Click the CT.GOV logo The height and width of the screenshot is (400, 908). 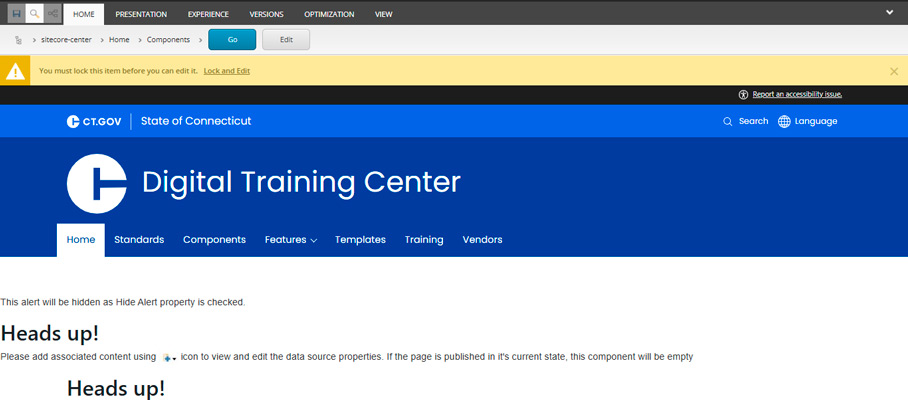click(x=93, y=121)
